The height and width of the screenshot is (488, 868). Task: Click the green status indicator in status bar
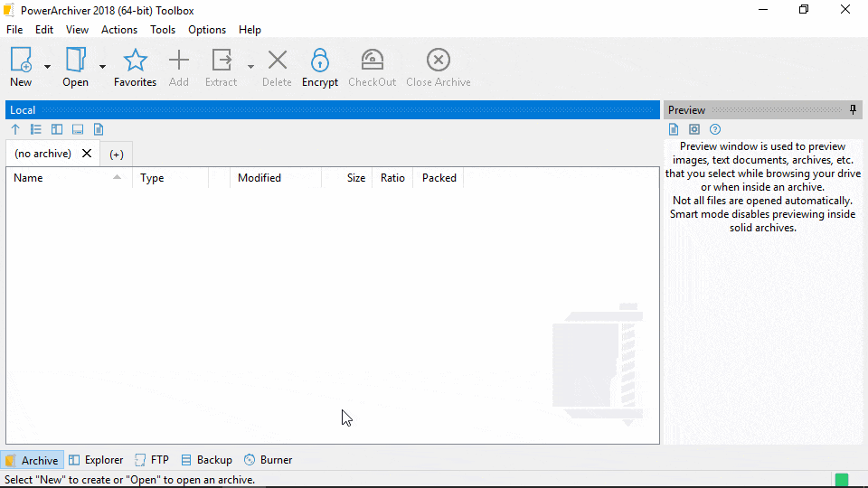tap(842, 480)
